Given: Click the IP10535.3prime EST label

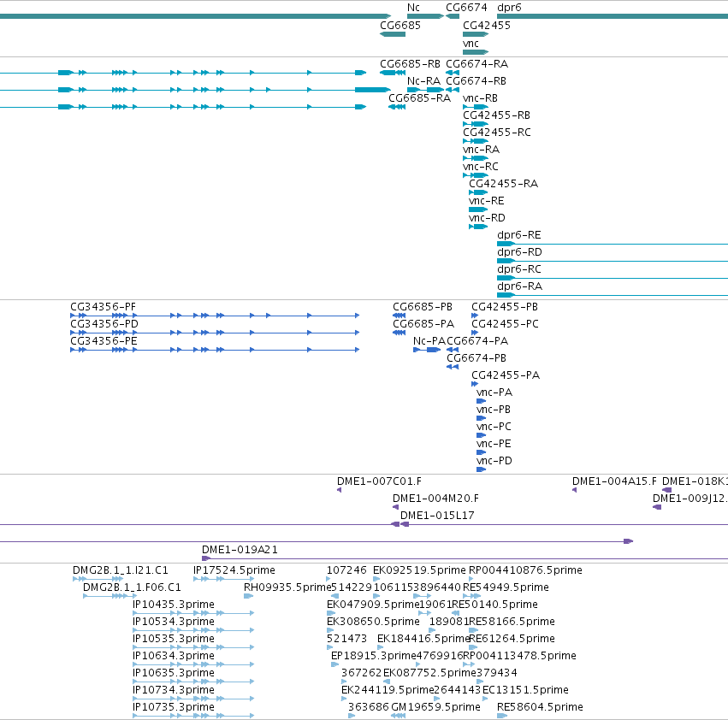Looking at the screenshot, I should point(174,639).
